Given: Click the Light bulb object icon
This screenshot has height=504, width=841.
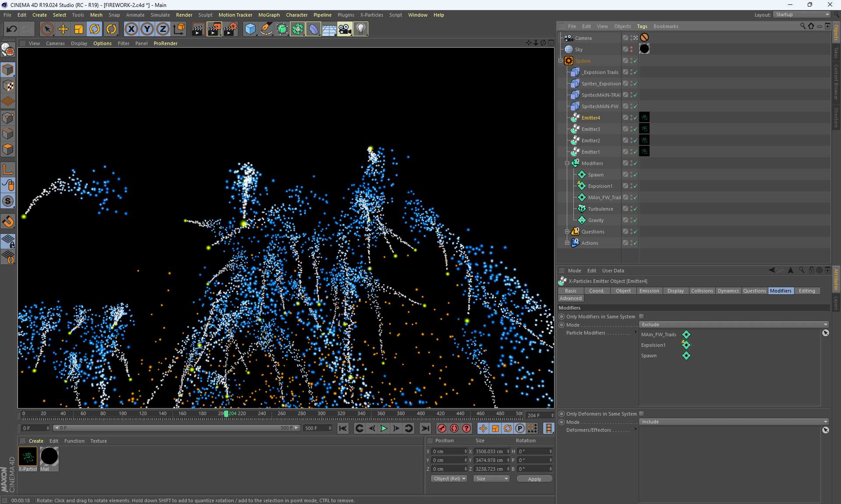Looking at the screenshot, I should 360,29.
